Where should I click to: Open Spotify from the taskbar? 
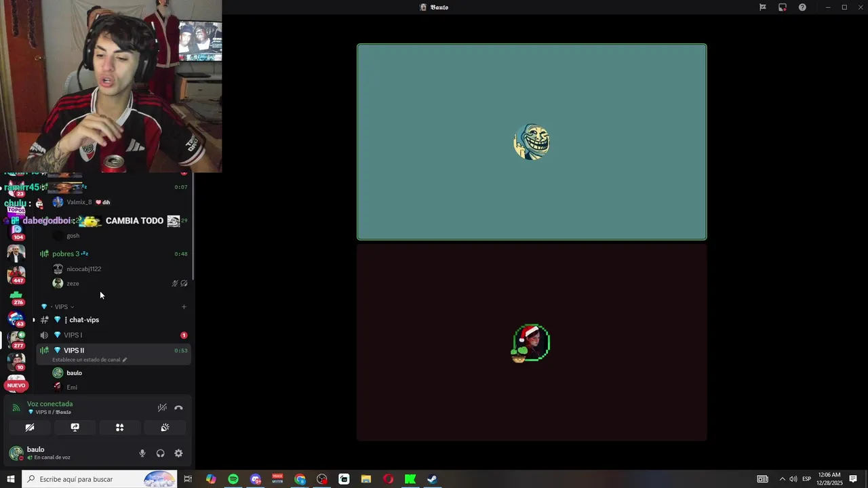pyautogui.click(x=233, y=479)
